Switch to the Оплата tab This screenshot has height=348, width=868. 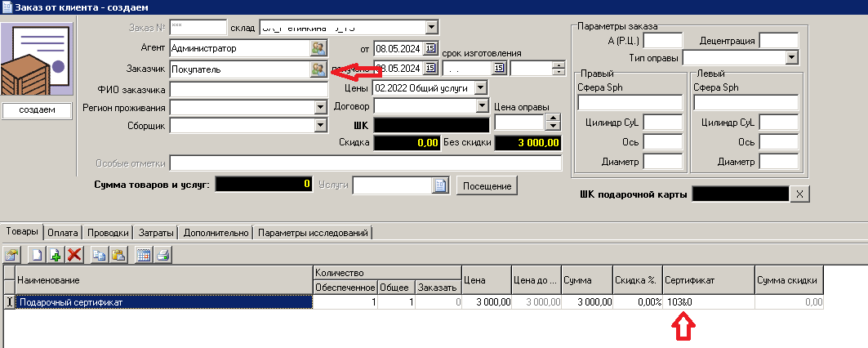click(x=63, y=233)
